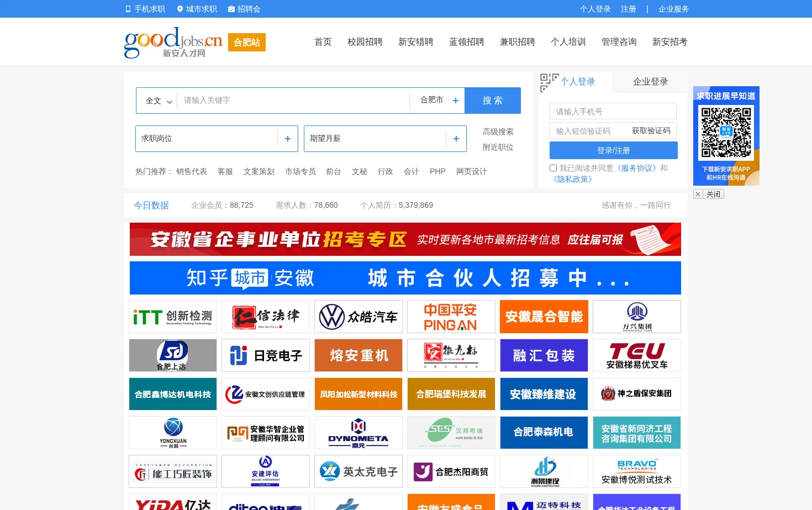Screen dimensions: 812x510
Task: Open the 安建评估 company logo
Action: tap(266, 471)
